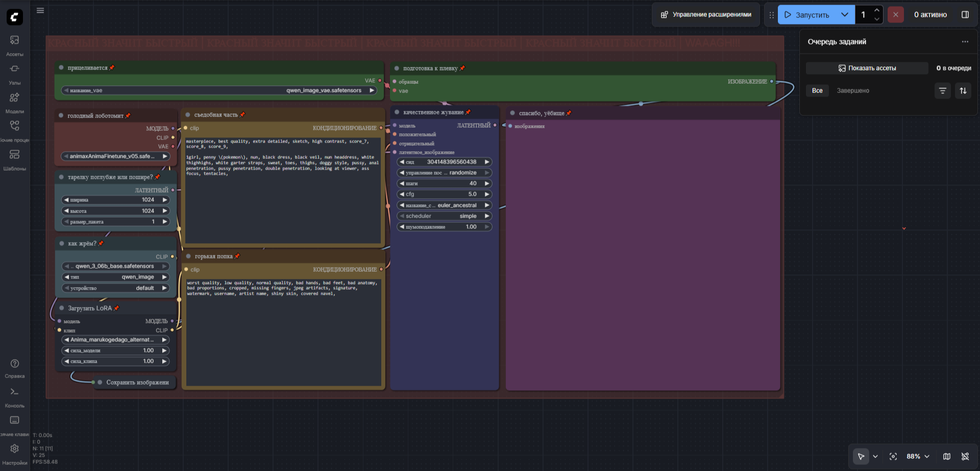
Task: Toggle link visibility icon in bottom right corner
Action: (x=965, y=457)
